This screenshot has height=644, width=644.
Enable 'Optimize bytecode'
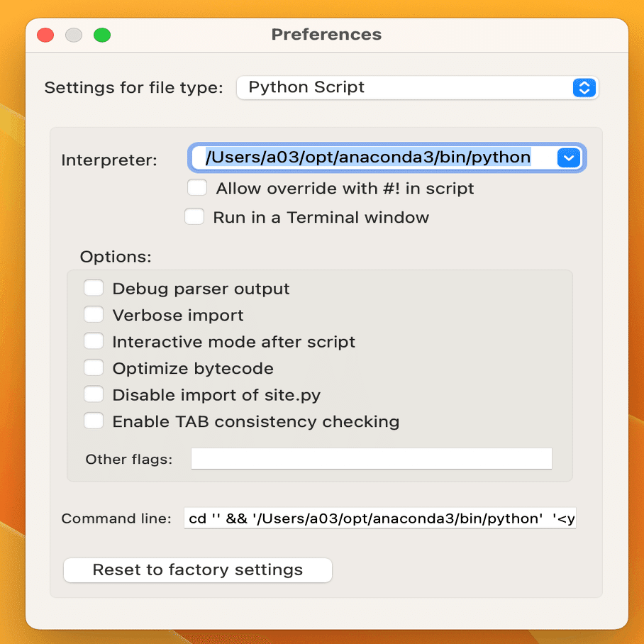pyautogui.click(x=94, y=367)
